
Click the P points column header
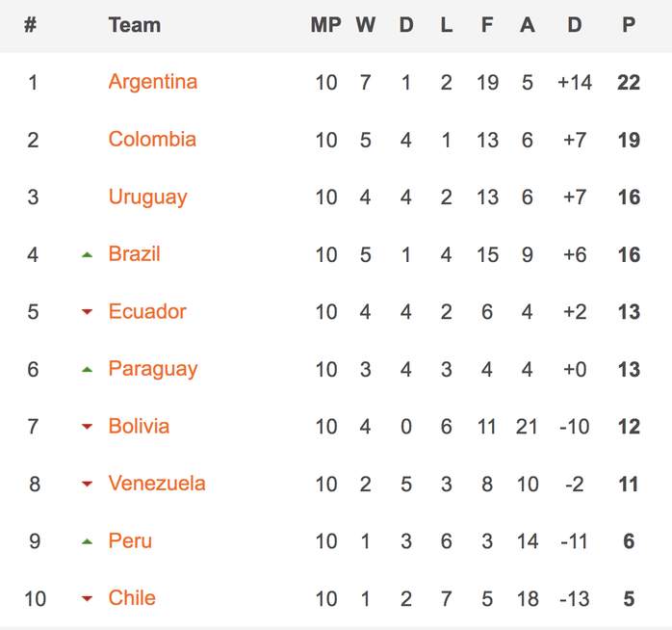point(629,25)
